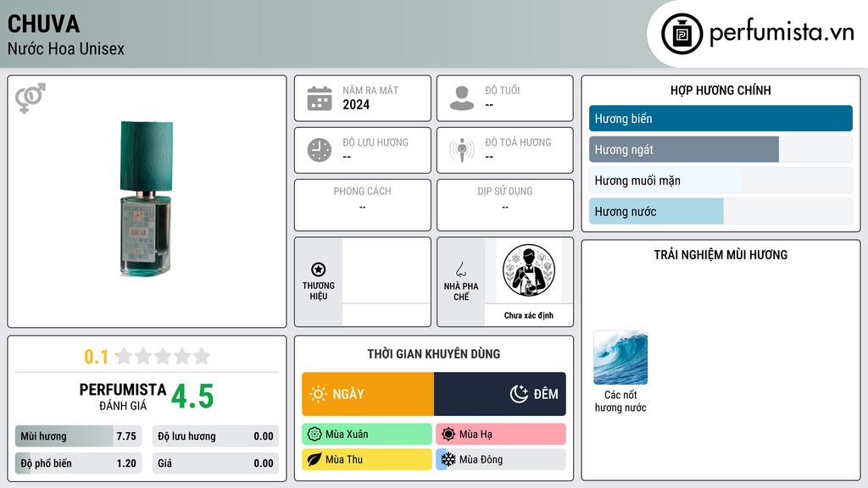868x488 pixels.
Task: Select the Ngày daytime segment
Action: [x=368, y=394]
